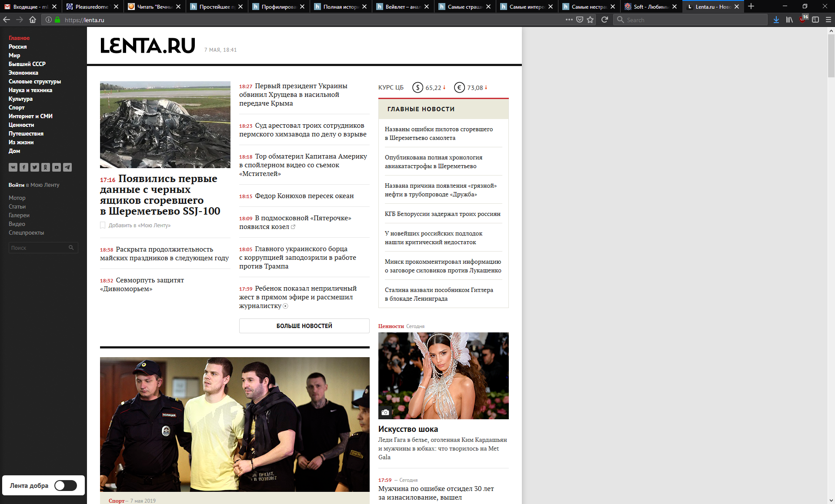Screen dimensions: 835x504
Task: Open the Odnoklassniki social icon
Action: (46, 167)
